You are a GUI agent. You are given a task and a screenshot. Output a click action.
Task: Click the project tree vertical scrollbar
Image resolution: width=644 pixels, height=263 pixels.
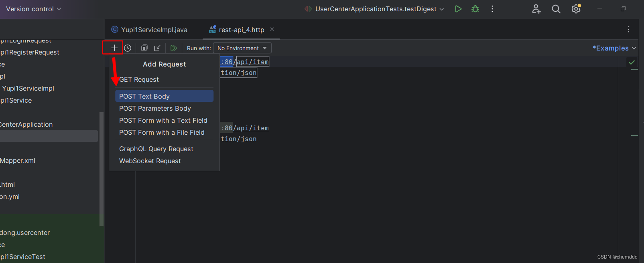[x=102, y=169]
